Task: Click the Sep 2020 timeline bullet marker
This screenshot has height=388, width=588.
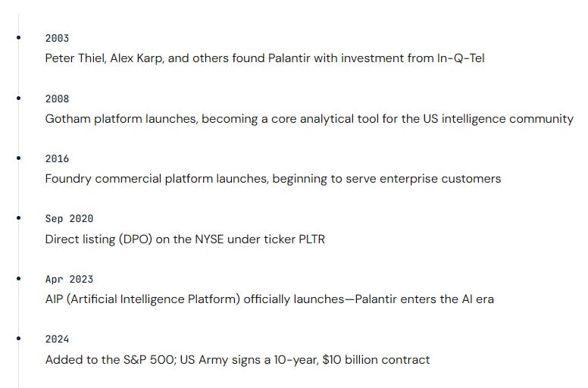Action: 19,217
